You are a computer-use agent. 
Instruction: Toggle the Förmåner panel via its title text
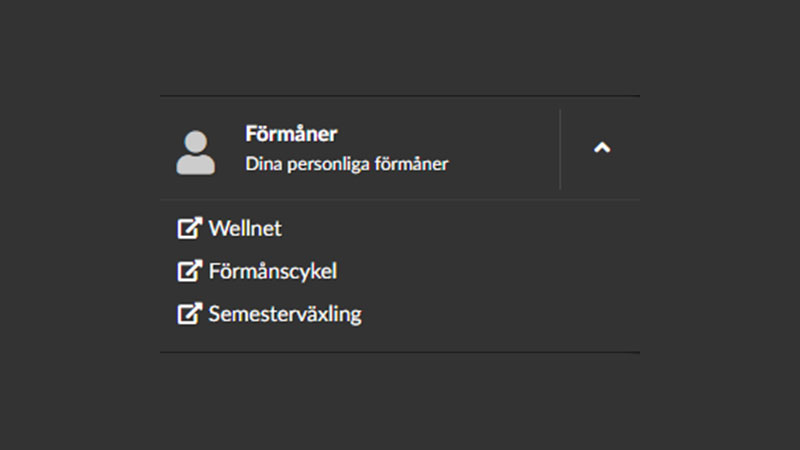pos(291,134)
